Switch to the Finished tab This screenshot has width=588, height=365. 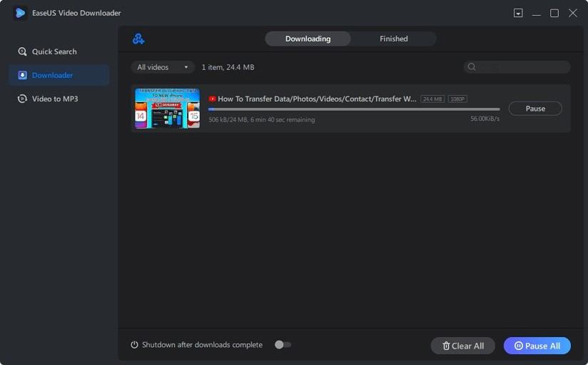click(x=393, y=39)
